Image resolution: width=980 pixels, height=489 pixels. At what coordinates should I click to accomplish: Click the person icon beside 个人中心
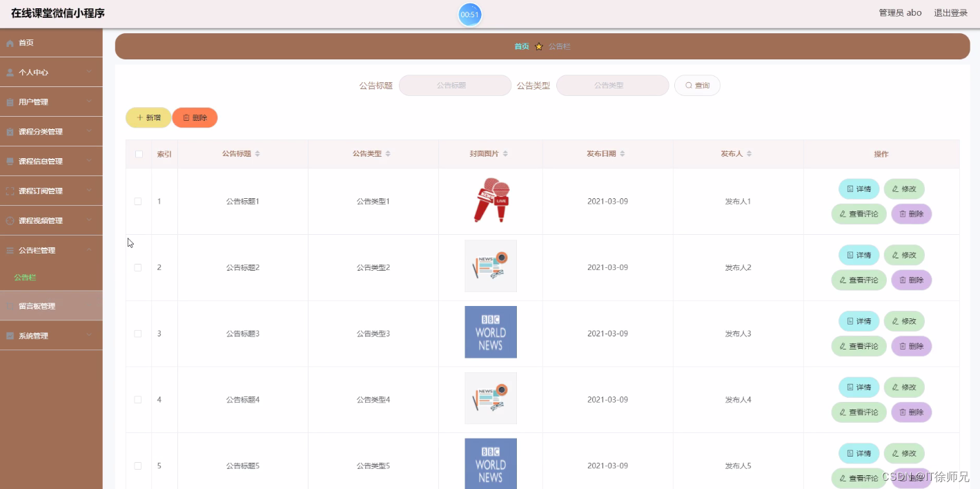pos(10,73)
